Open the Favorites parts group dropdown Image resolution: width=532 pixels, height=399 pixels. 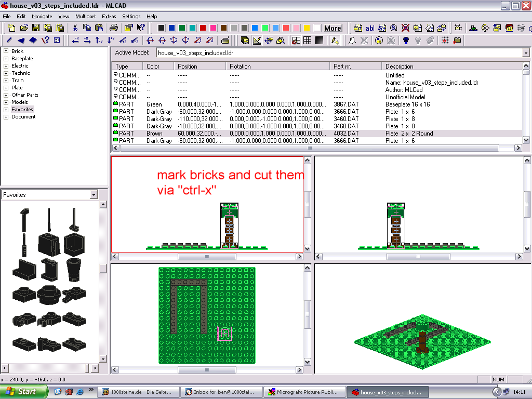pos(94,195)
